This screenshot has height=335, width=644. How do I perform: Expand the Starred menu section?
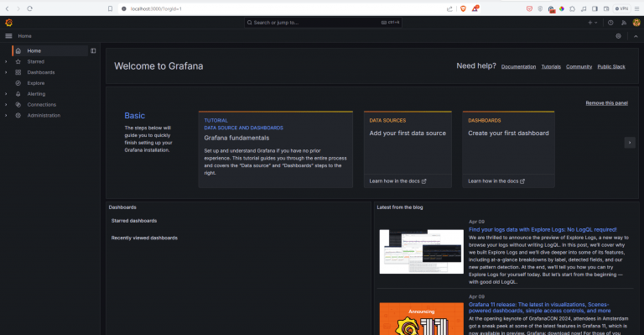6,61
